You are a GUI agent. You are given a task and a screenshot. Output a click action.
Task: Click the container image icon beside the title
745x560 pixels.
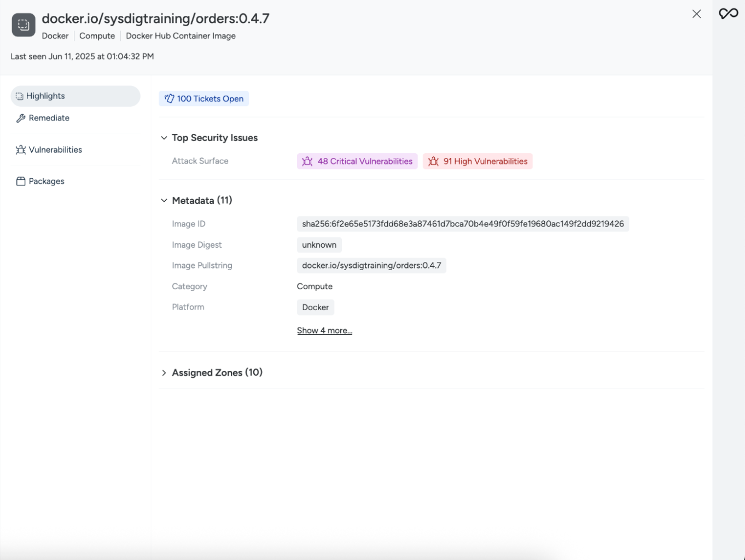point(24,25)
